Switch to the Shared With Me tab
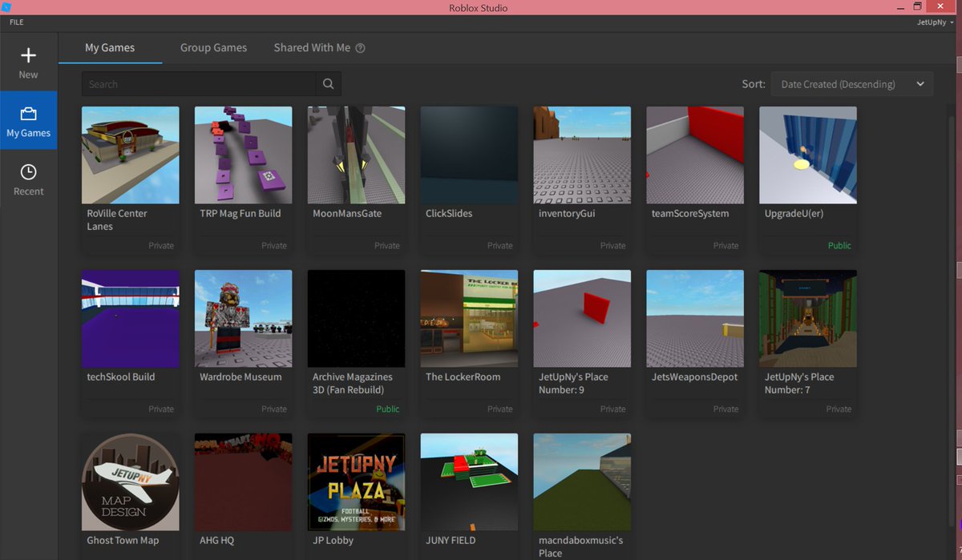The image size is (962, 560). (x=311, y=47)
